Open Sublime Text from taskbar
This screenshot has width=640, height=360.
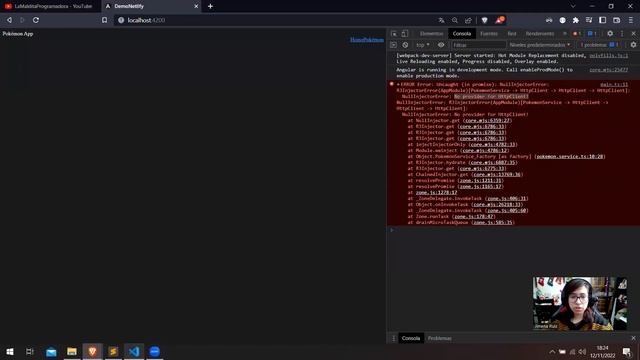point(113,351)
